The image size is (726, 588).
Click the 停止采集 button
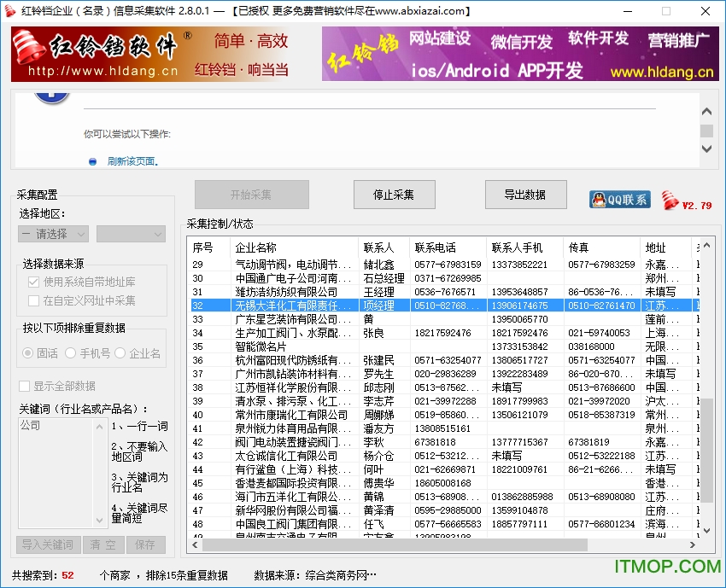coord(394,195)
